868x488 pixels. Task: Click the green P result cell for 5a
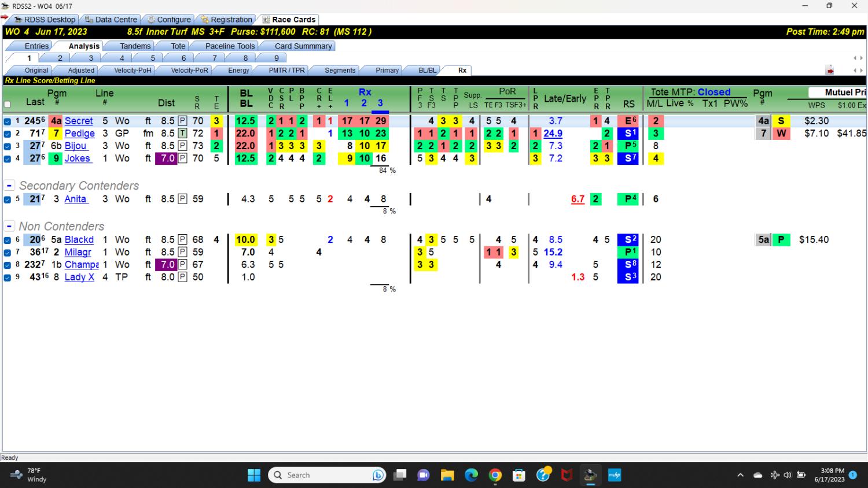click(781, 239)
